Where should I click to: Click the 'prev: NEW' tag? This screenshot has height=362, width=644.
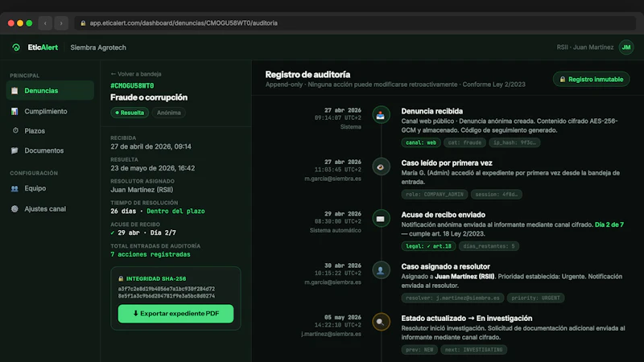pyautogui.click(x=419, y=349)
